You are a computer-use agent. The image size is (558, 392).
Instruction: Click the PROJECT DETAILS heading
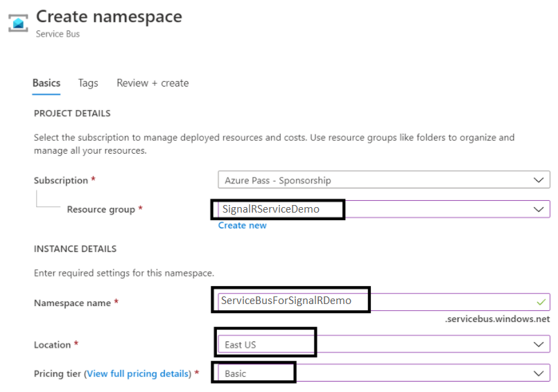click(x=72, y=114)
